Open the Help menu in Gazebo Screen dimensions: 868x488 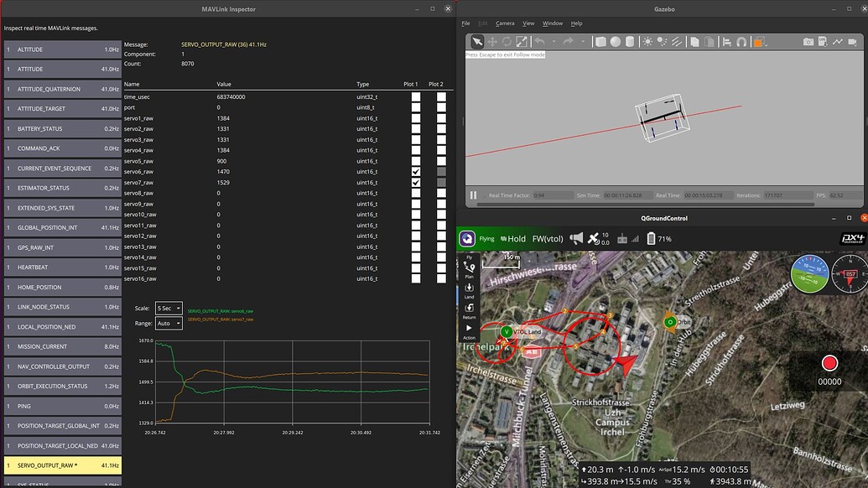[576, 23]
